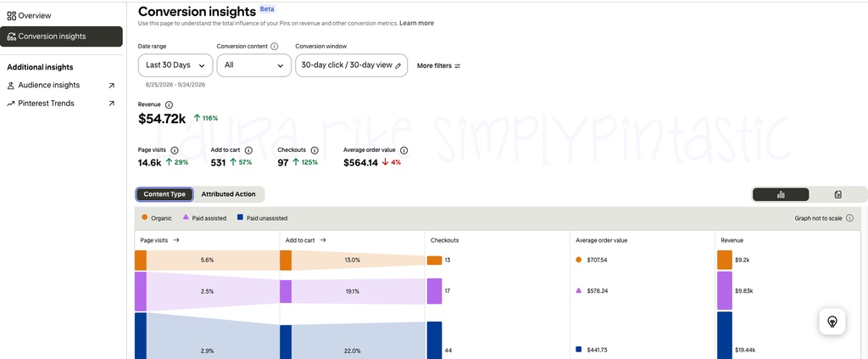The width and height of the screenshot is (868, 359).
Task: Click info icon next to Average order value
Action: click(x=404, y=150)
